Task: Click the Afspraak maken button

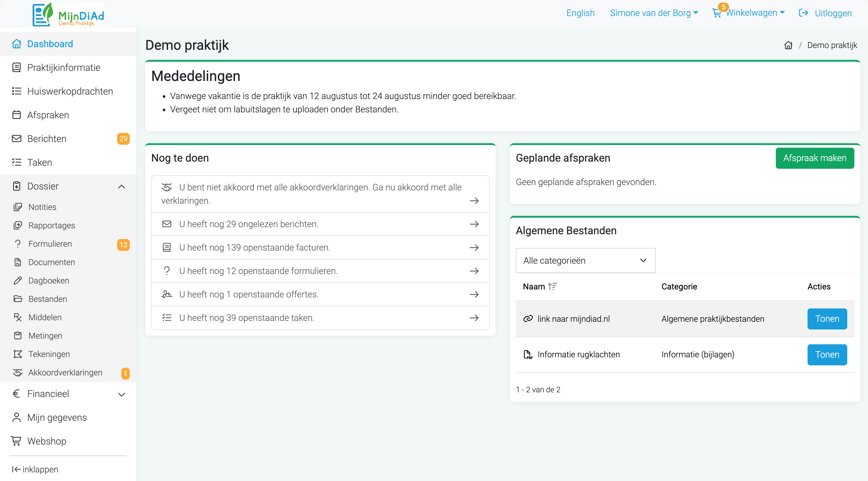Action: pos(814,158)
